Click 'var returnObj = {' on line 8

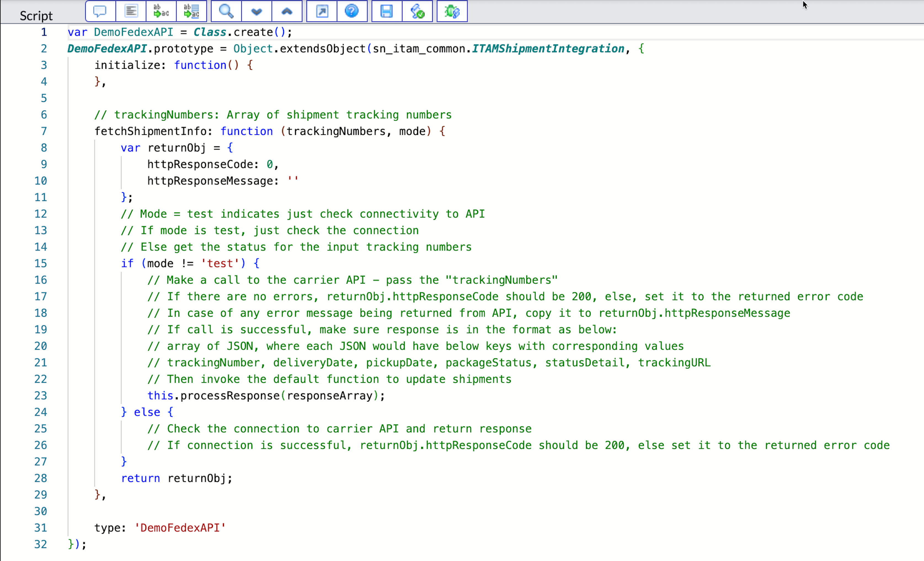[177, 148]
